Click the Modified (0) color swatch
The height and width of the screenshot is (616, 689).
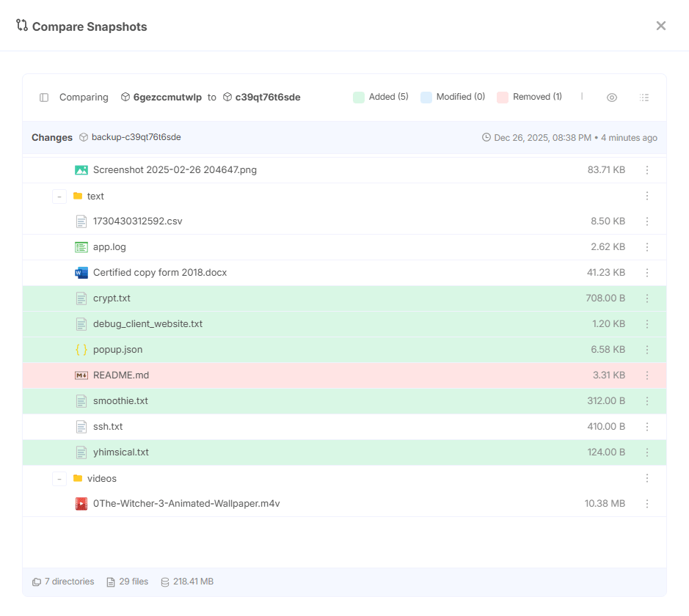[x=426, y=98]
